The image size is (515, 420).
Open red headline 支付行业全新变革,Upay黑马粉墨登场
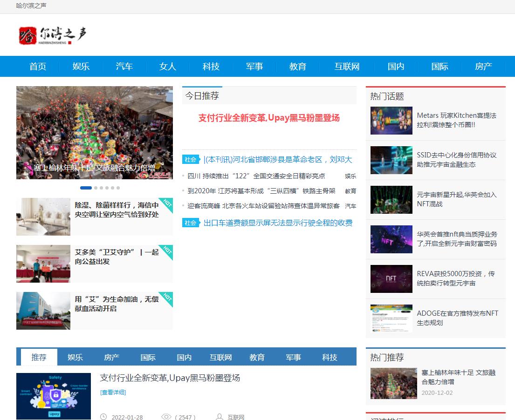pos(269,118)
